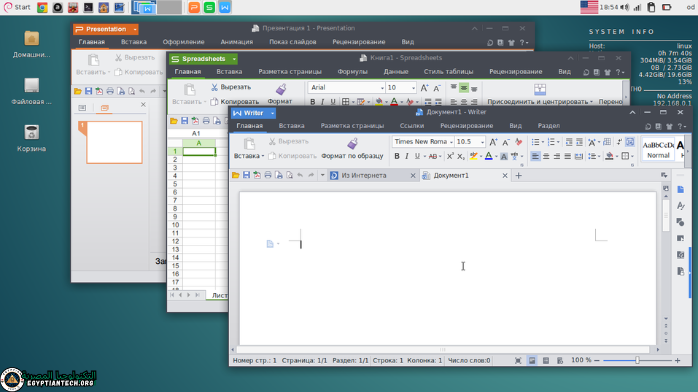Open Spreadsheets Arial font dropdown

[381, 88]
